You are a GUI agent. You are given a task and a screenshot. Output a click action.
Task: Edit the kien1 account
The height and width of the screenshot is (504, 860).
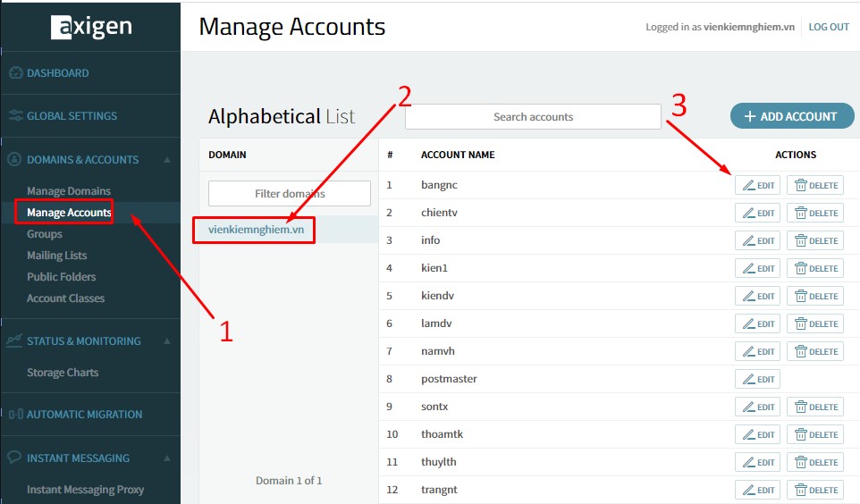click(x=757, y=268)
